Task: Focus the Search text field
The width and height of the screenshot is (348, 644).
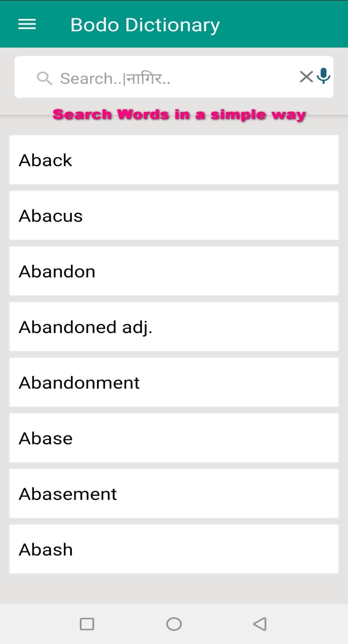Action: tap(174, 77)
